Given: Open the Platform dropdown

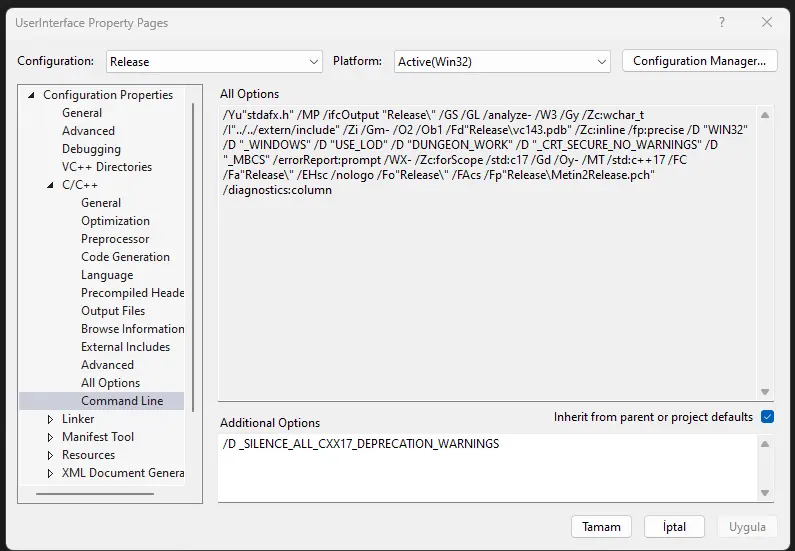Looking at the screenshot, I should (x=502, y=62).
